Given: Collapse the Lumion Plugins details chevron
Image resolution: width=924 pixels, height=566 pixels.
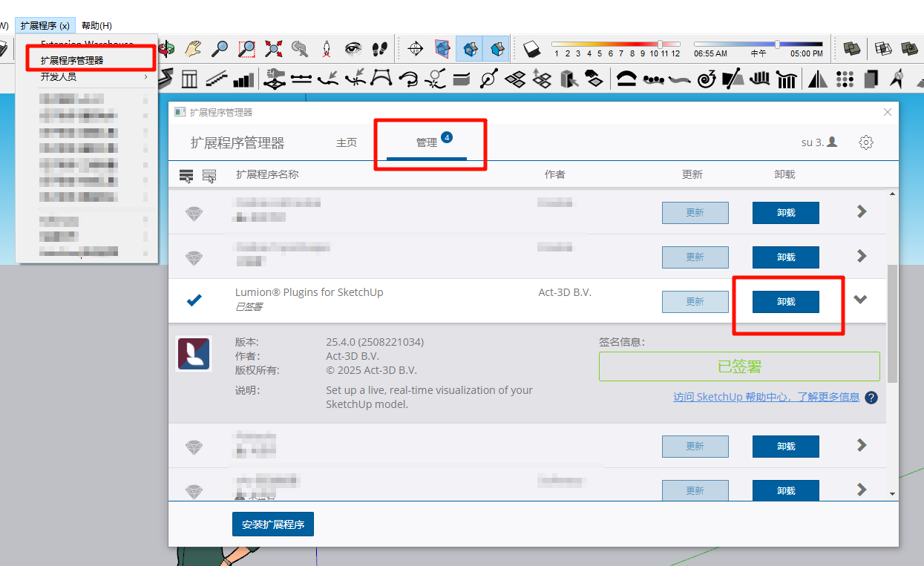Looking at the screenshot, I should coord(861,300).
